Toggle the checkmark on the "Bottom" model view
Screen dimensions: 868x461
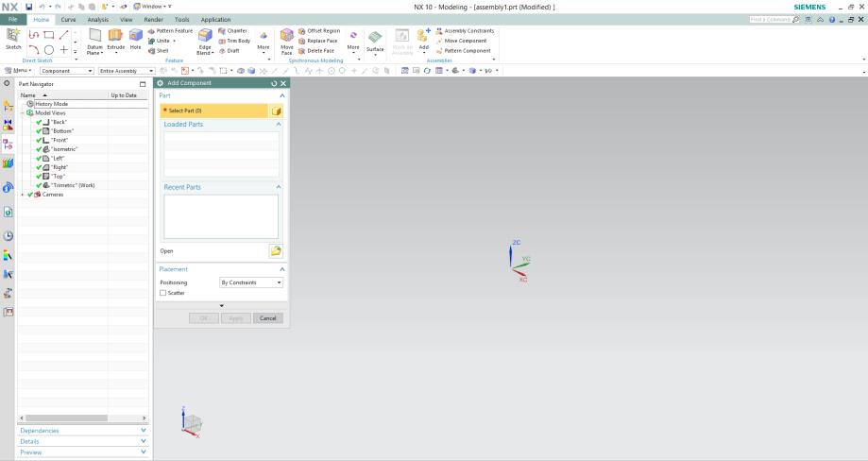pos(39,131)
